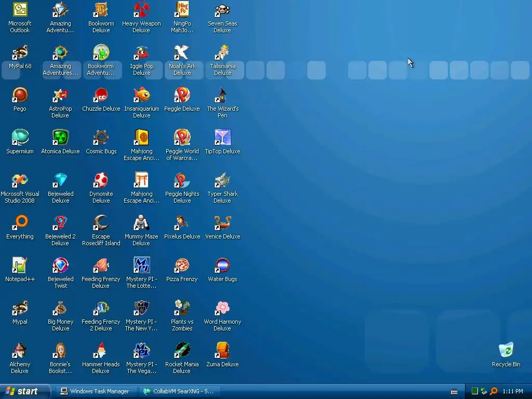Open Mystery PI The Lottery icon

pyautogui.click(x=141, y=265)
